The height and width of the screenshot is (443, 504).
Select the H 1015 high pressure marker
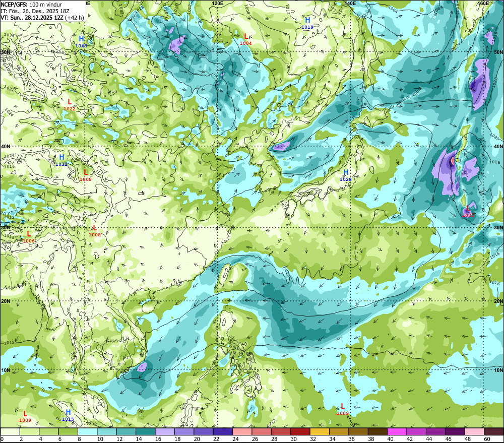pyautogui.click(x=68, y=415)
